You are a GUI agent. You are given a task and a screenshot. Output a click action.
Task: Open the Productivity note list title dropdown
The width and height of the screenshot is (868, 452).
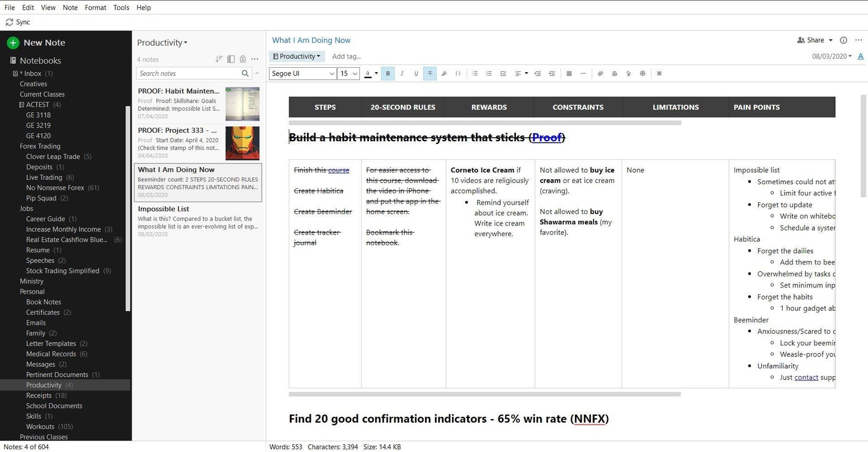click(162, 42)
